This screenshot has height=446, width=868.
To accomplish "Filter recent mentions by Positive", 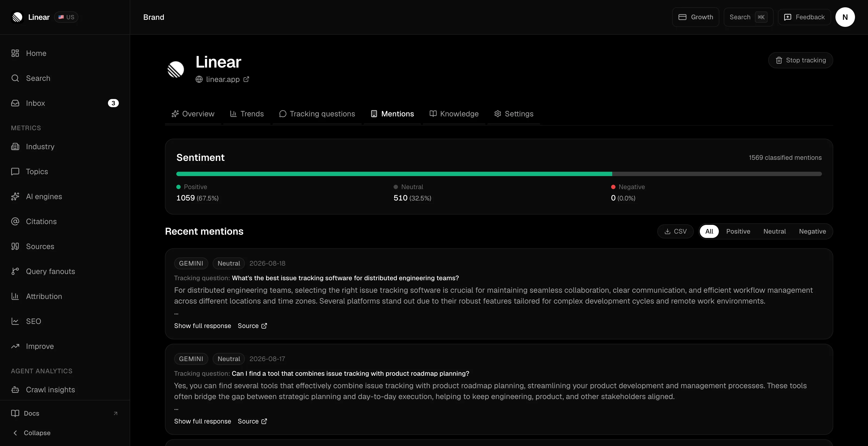I will 738,231.
